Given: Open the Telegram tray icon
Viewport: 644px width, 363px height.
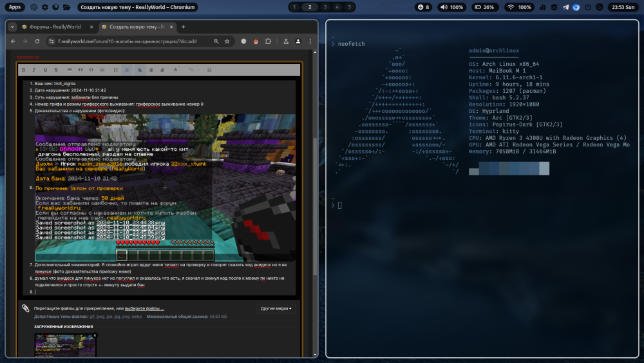Looking at the screenshot, I should click(x=565, y=7).
